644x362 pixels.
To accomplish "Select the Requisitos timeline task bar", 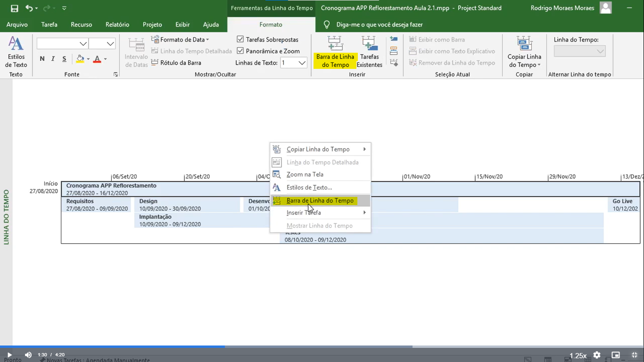I will pyautogui.click(x=96, y=205).
